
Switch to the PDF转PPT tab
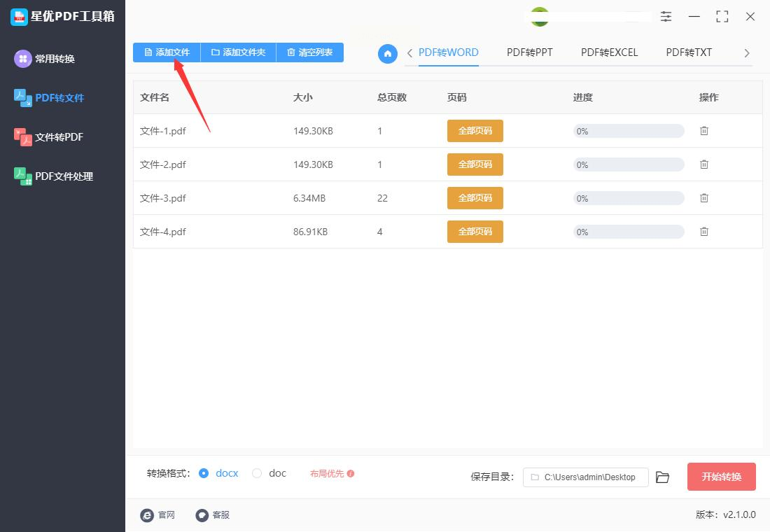(529, 52)
